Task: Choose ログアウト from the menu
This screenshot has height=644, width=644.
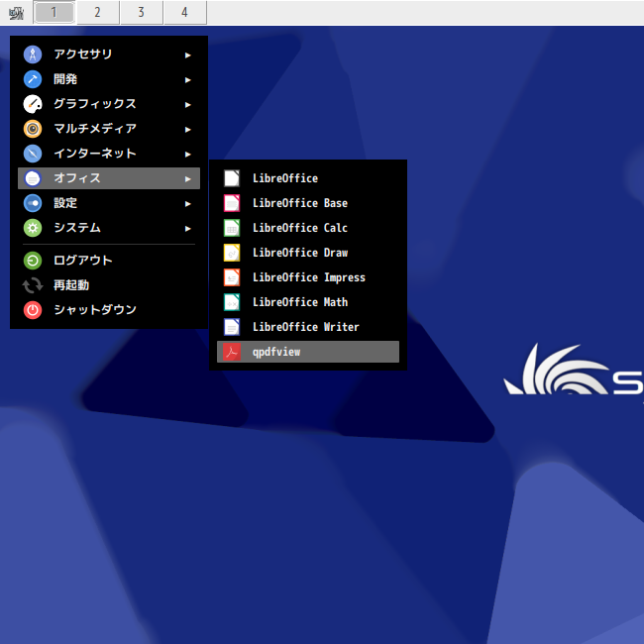Action: [x=109, y=261]
